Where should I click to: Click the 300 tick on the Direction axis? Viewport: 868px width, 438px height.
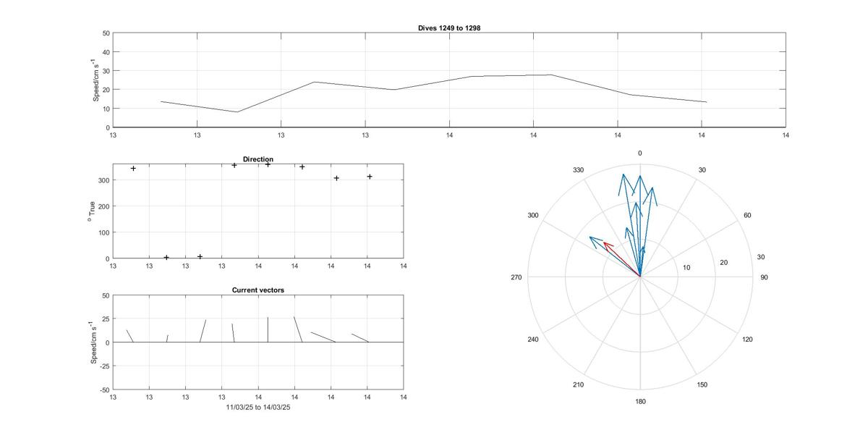[x=103, y=180]
